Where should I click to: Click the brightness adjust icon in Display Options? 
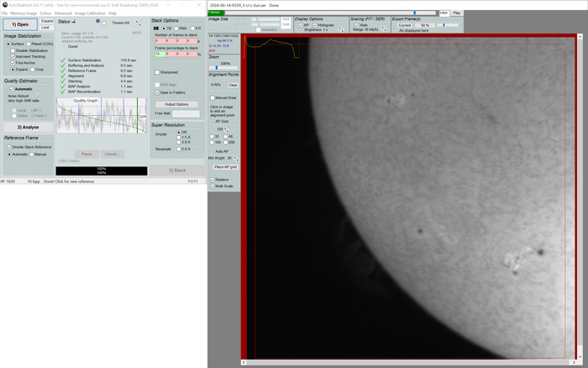coord(343,29)
